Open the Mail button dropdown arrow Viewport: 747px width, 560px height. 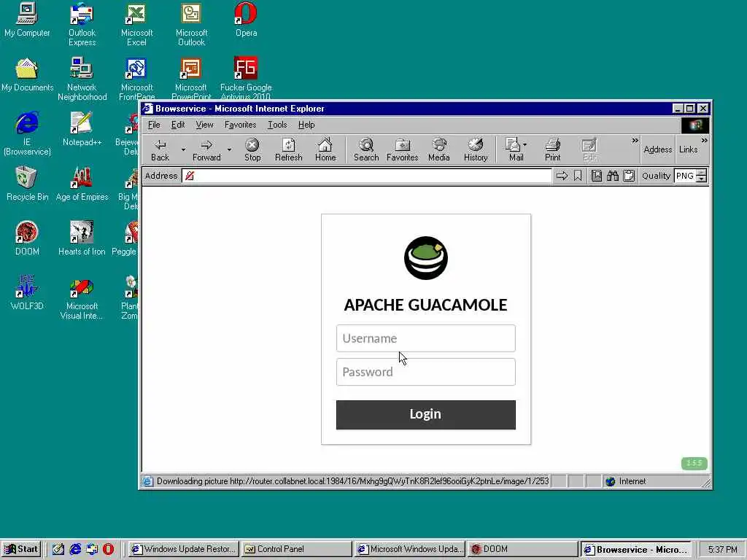coord(525,144)
